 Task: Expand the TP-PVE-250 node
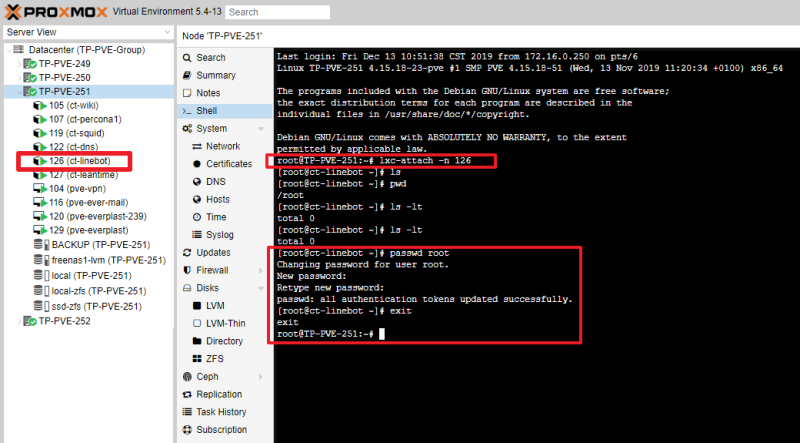pyautogui.click(x=19, y=78)
